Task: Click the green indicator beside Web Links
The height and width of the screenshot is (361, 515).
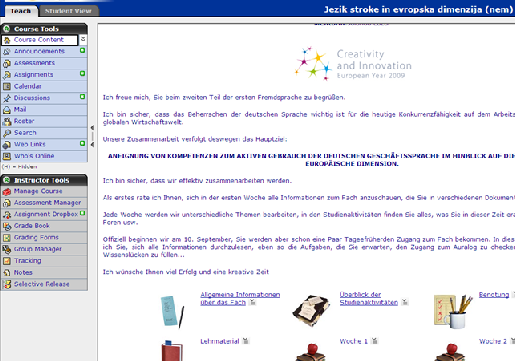Action: 82,143
